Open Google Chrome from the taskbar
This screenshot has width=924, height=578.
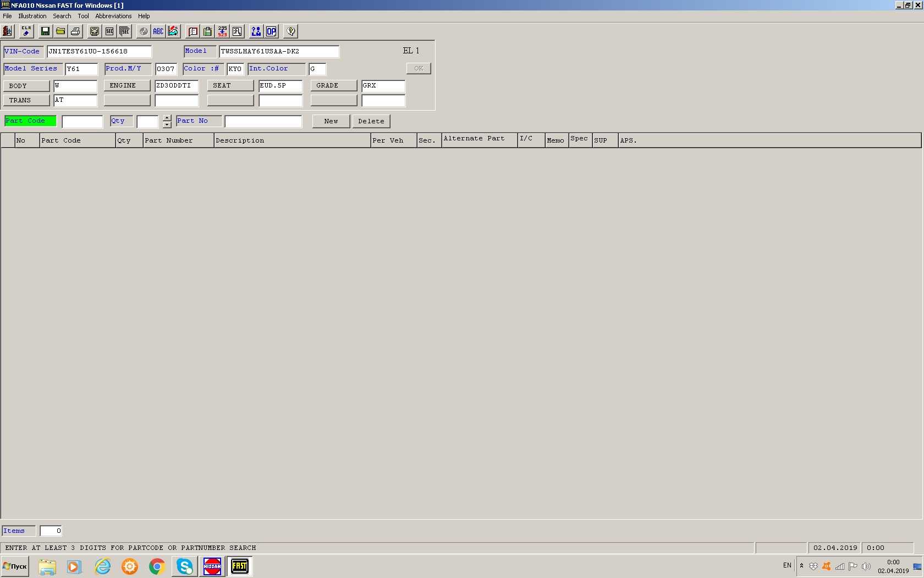tap(157, 566)
